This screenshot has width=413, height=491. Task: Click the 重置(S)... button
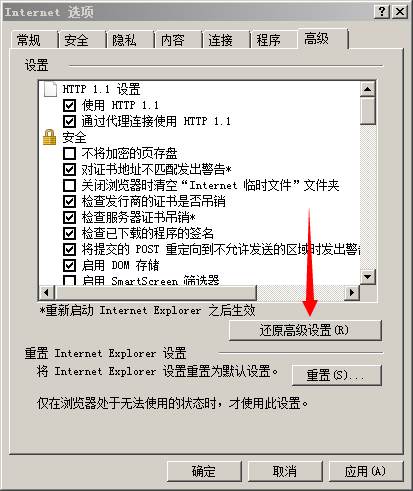point(337,375)
